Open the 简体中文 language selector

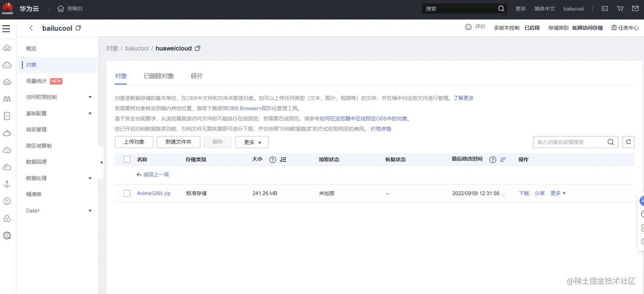click(544, 9)
